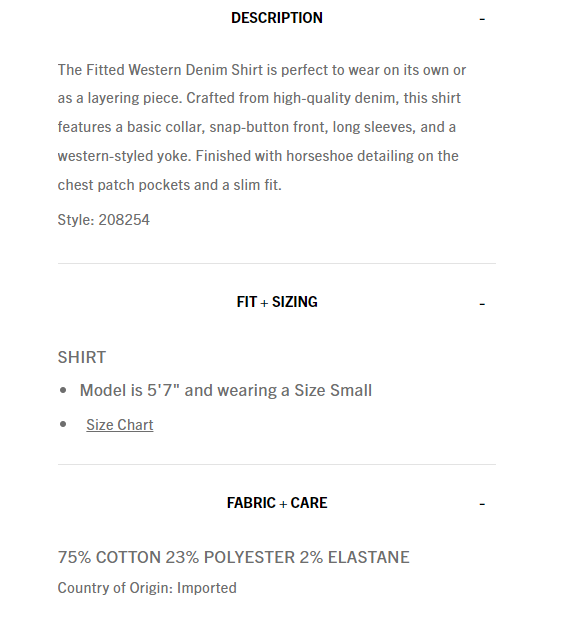This screenshot has height=621, width=573.
Task: Click the Style: 208254 text
Action: (x=104, y=220)
